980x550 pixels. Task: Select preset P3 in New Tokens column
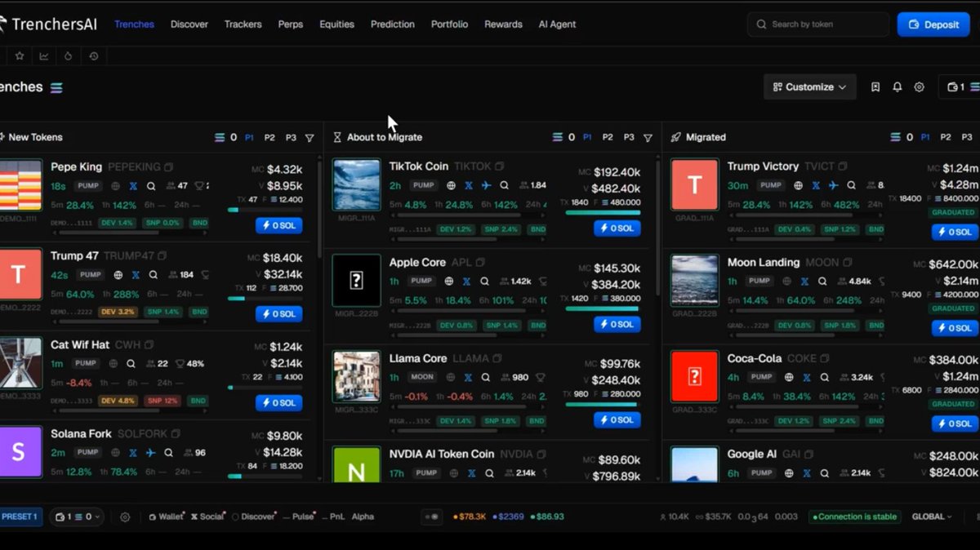point(291,138)
